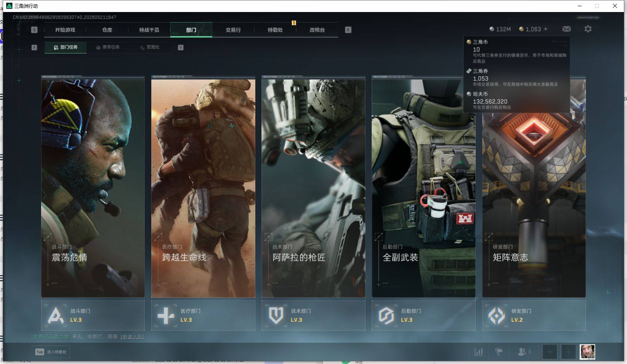This screenshot has width=627, height=364.
Task: Click the E key hint icon
Action: (x=348, y=30)
